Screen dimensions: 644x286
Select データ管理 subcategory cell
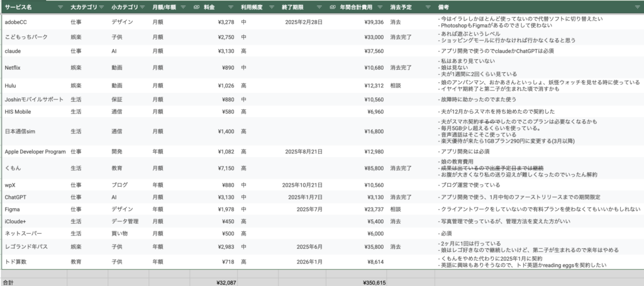pos(128,221)
